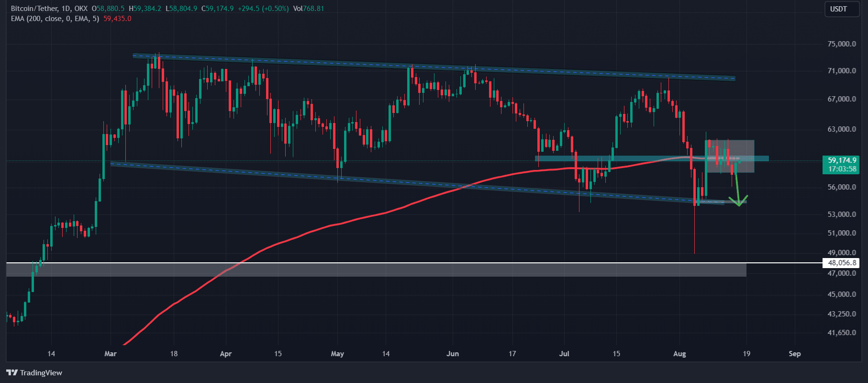This screenshot has height=383, width=868.
Task: Select the EMA 200 indicator legend
Action: (55, 19)
